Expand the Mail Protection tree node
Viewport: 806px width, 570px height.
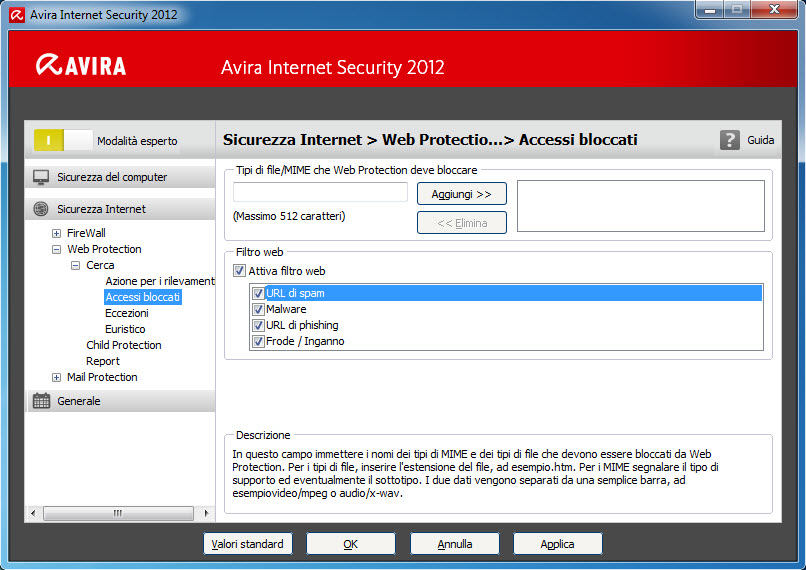[x=56, y=378]
